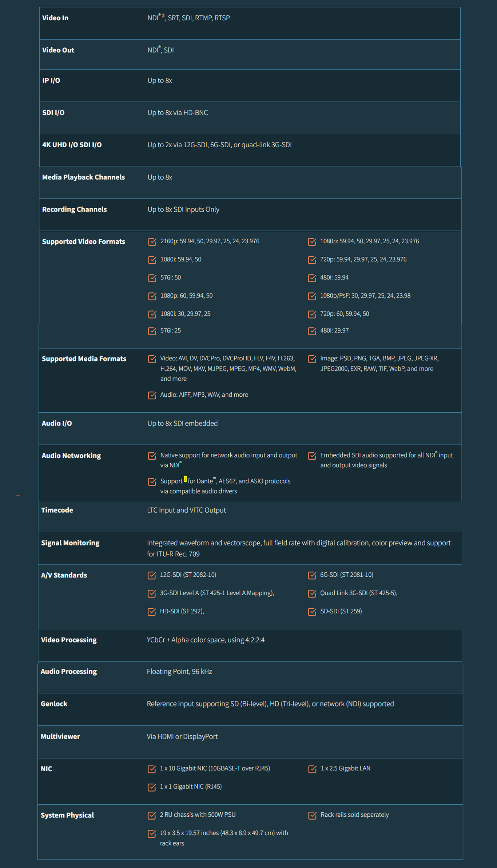
Task: Click the 4K UHD I/O SDI I/O label
Action: coord(72,145)
